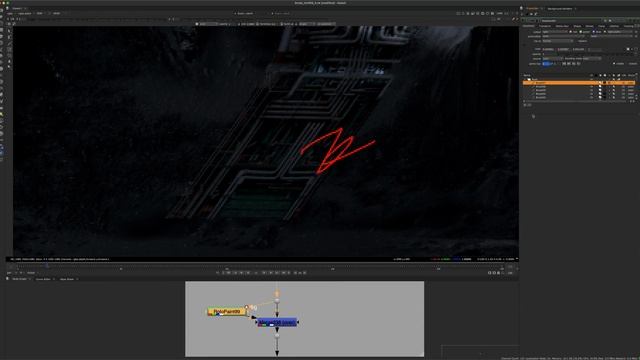Open the source dropdown in properties
Viewport: 640px width, 360px height.
tap(553, 58)
